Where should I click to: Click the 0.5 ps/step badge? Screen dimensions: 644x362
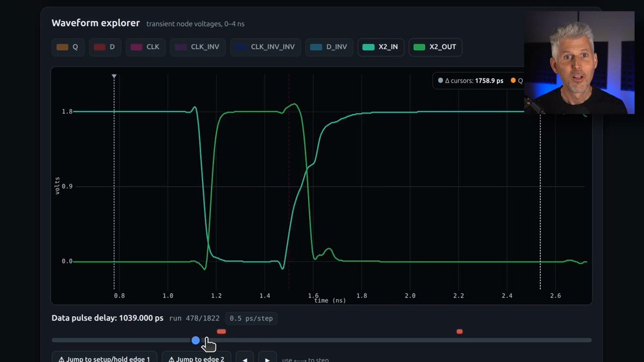pyautogui.click(x=251, y=319)
